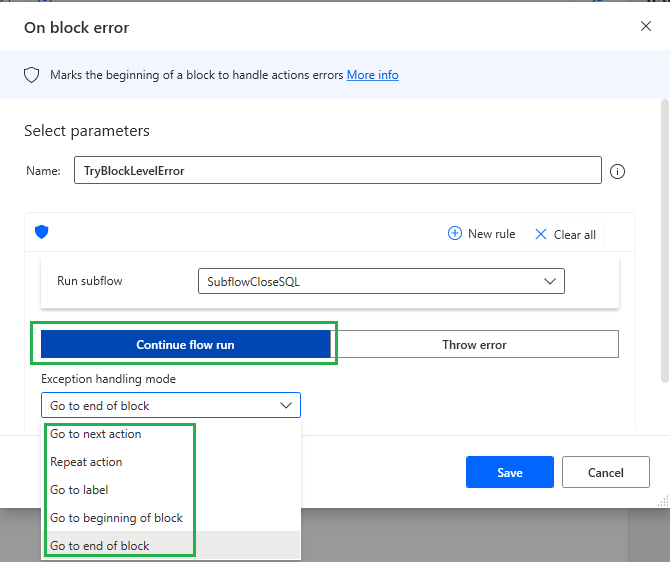Choose Go to end of block in list
Screen dimensions: 670x562
click(x=171, y=546)
